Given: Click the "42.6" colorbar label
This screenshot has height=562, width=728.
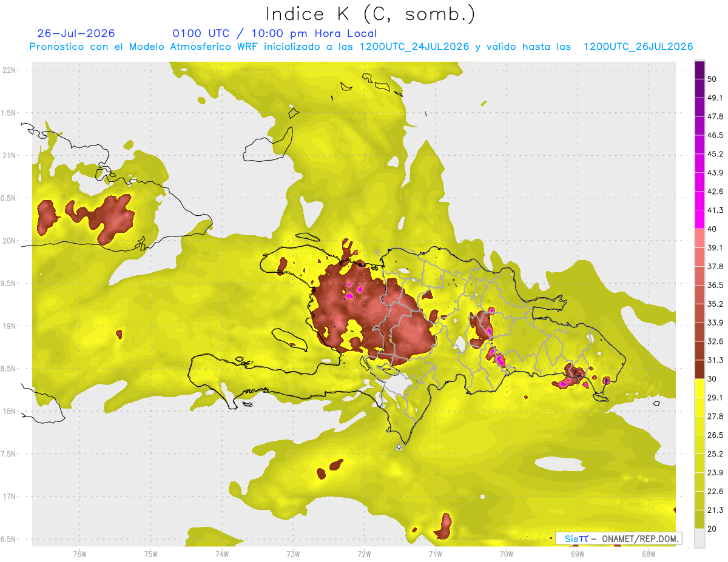Looking at the screenshot, I should pyautogui.click(x=715, y=192).
